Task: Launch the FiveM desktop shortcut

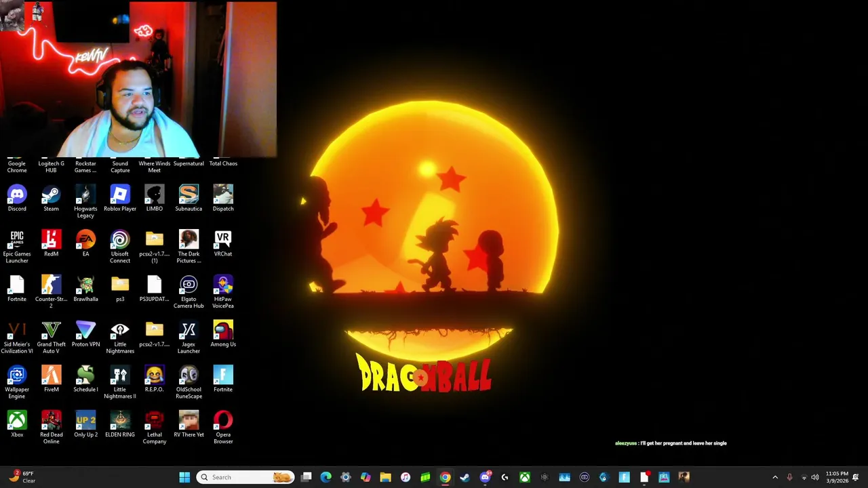Action: [51, 379]
